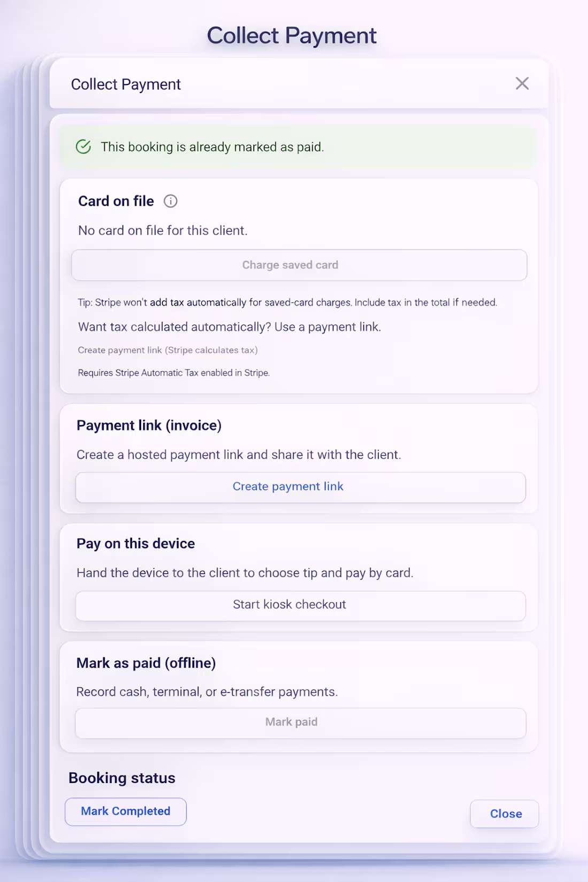The width and height of the screenshot is (588, 882).
Task: Click the info icon next to Card on file
Action: (171, 202)
